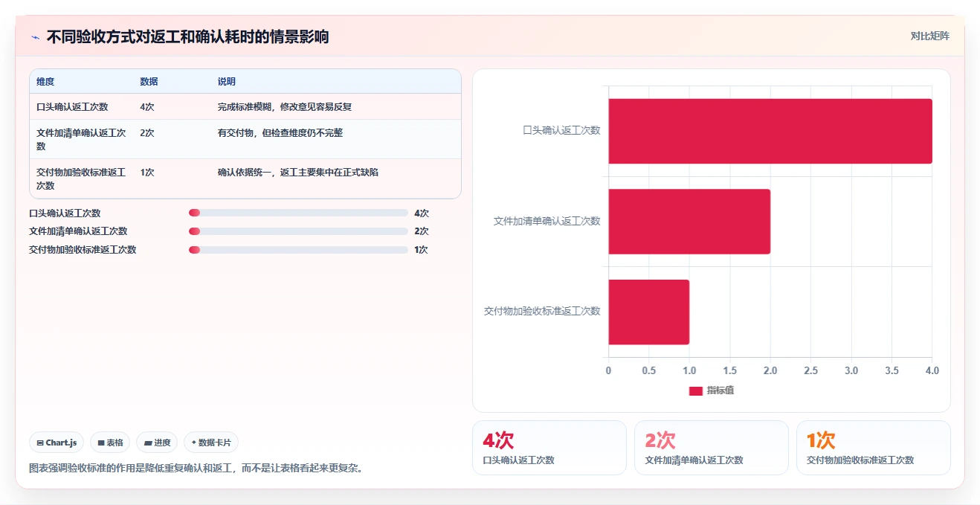Click the chart bar for 交付物加验收标准返工次数
Screen dimensions: 980x505
point(649,312)
